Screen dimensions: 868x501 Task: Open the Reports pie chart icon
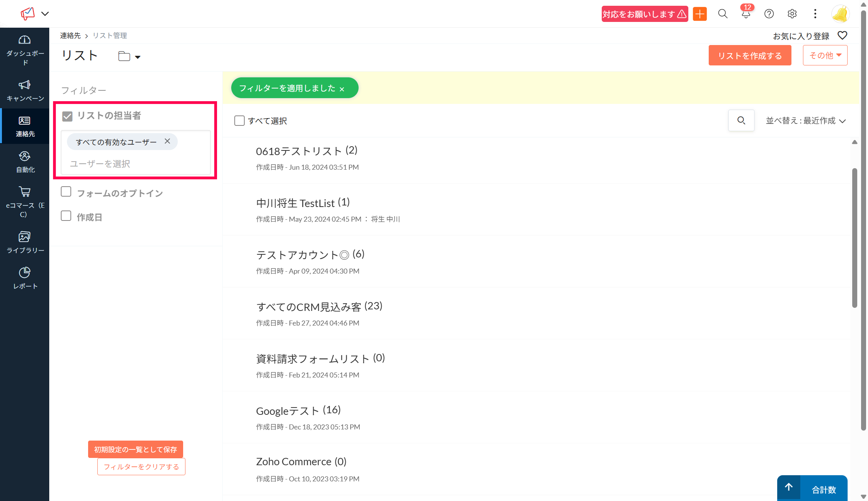click(25, 272)
